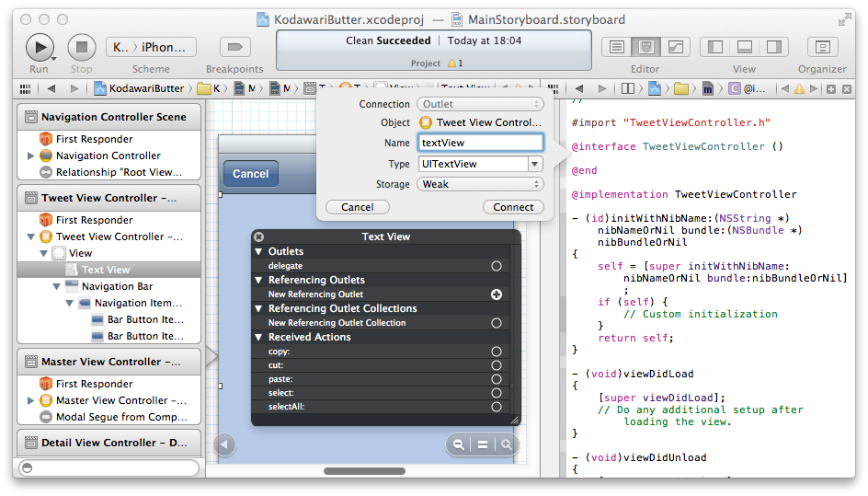Expand the Master View Controller object row
Image resolution: width=868 pixels, height=496 pixels.
click(31, 400)
